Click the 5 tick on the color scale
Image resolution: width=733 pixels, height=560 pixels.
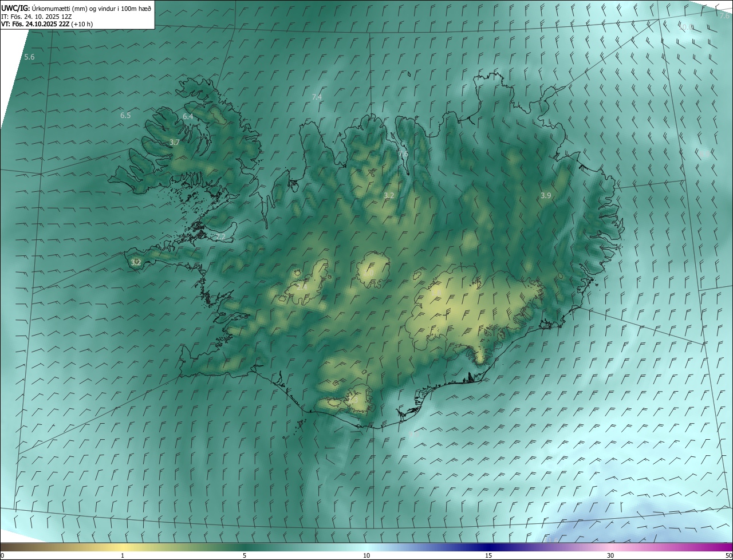[245, 555]
